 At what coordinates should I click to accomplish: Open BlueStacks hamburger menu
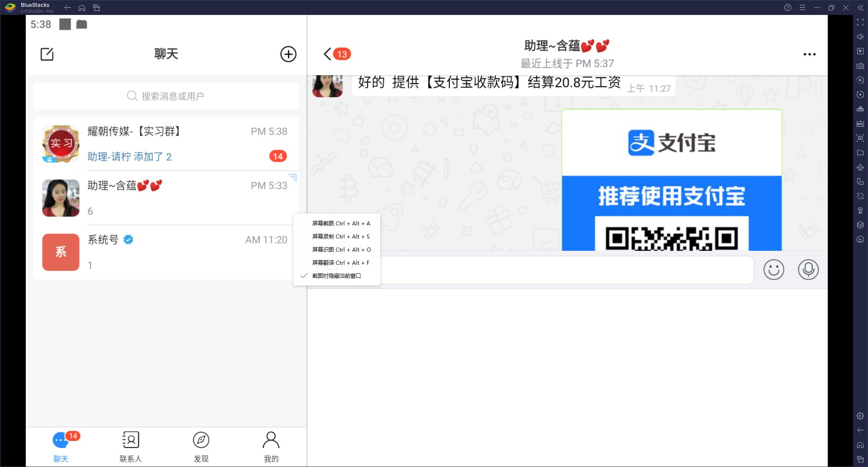tap(802, 7)
